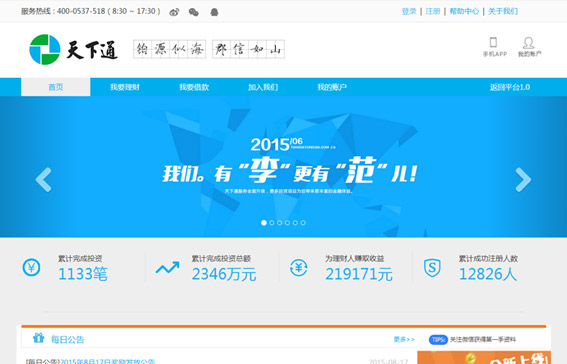This screenshot has width=567, height=364.
Task: Click the 关注微信获得第一手资料 tip text
Action: point(482,340)
